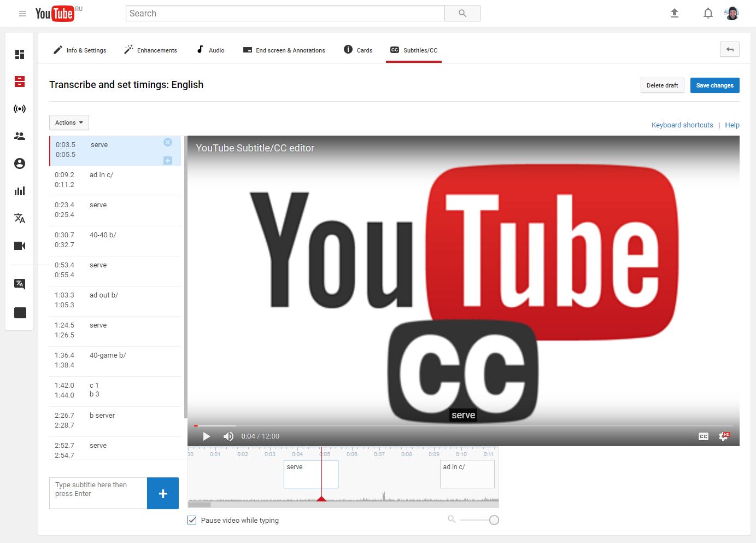Open Translations & Transcriptions sidebar icon
The height and width of the screenshot is (543, 756).
tap(20, 218)
